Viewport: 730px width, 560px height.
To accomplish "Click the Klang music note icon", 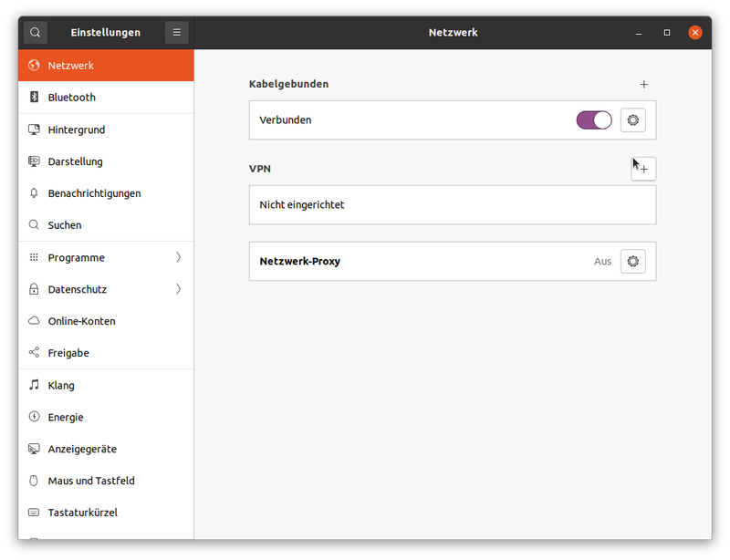I will point(34,385).
